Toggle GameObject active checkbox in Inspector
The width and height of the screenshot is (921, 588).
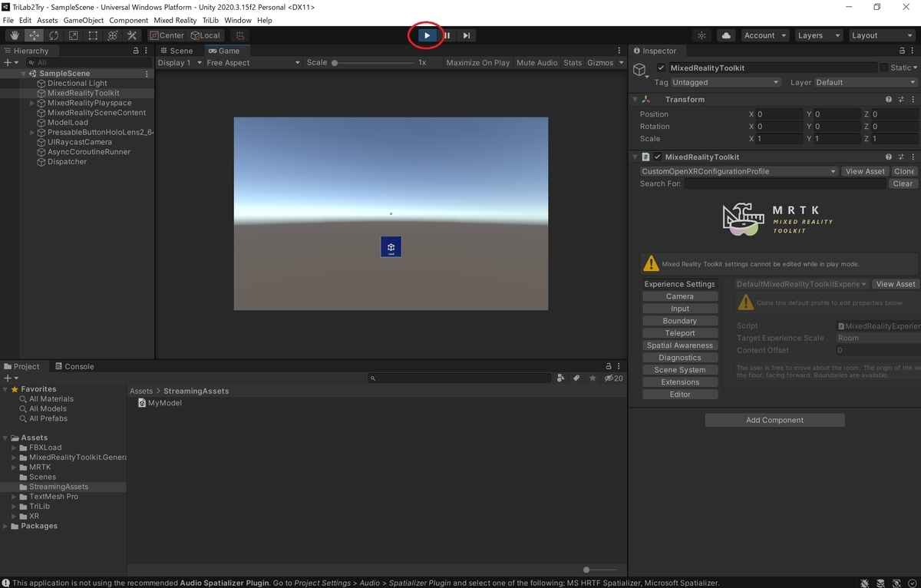pyautogui.click(x=662, y=68)
